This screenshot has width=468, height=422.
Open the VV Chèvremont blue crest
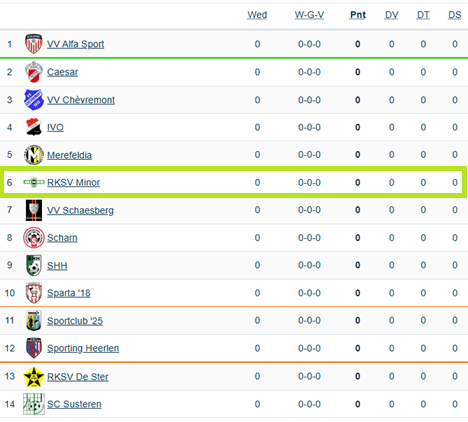(x=34, y=99)
